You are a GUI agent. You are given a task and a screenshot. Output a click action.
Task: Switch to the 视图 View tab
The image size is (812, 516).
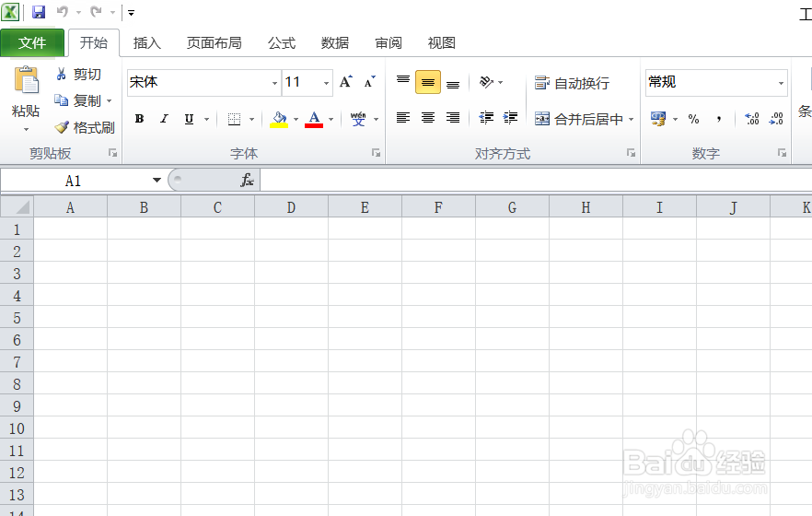(442, 42)
